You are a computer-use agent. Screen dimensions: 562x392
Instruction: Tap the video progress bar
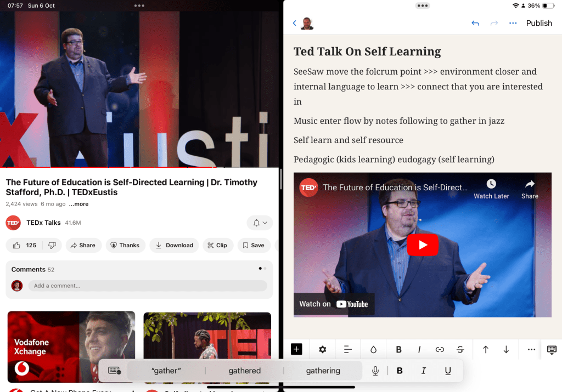[139, 167]
